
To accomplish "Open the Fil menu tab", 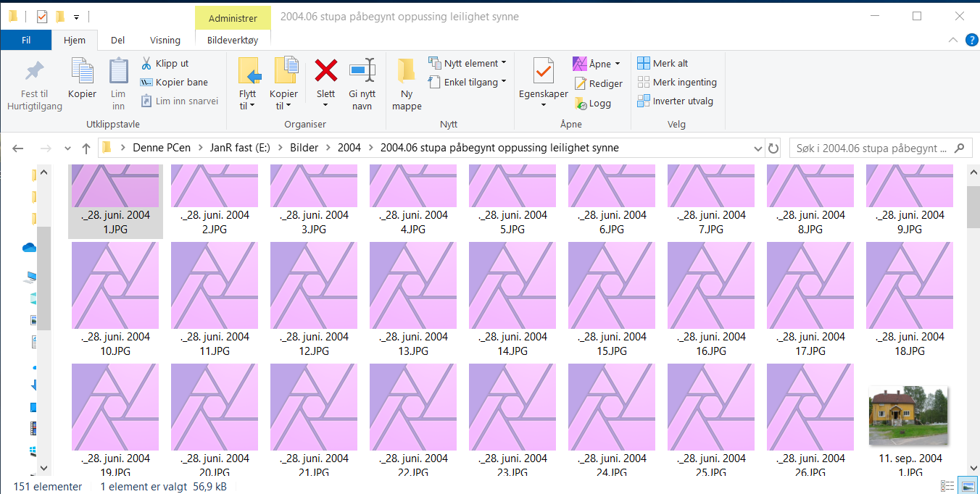I will click(26, 41).
